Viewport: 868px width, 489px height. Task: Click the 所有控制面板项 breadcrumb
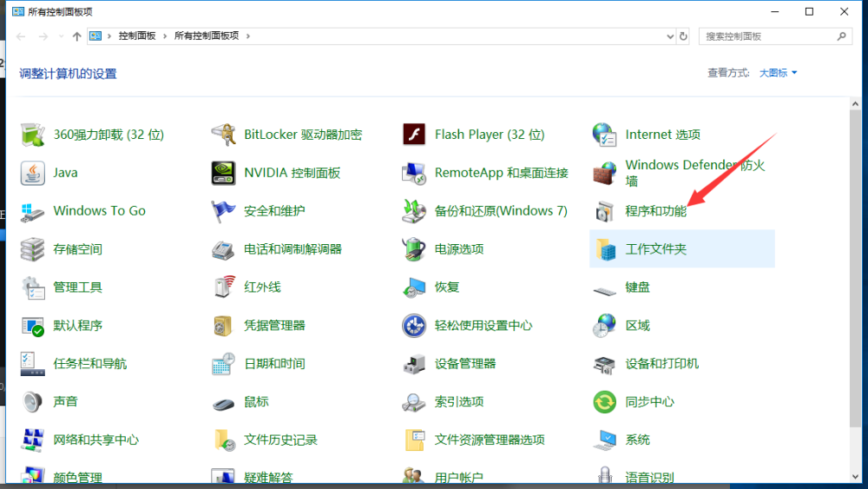pos(207,36)
